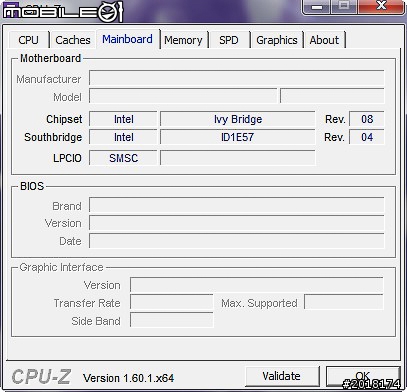Switch to the Graphics tab
This screenshot has width=407, height=392.
coord(277,40)
